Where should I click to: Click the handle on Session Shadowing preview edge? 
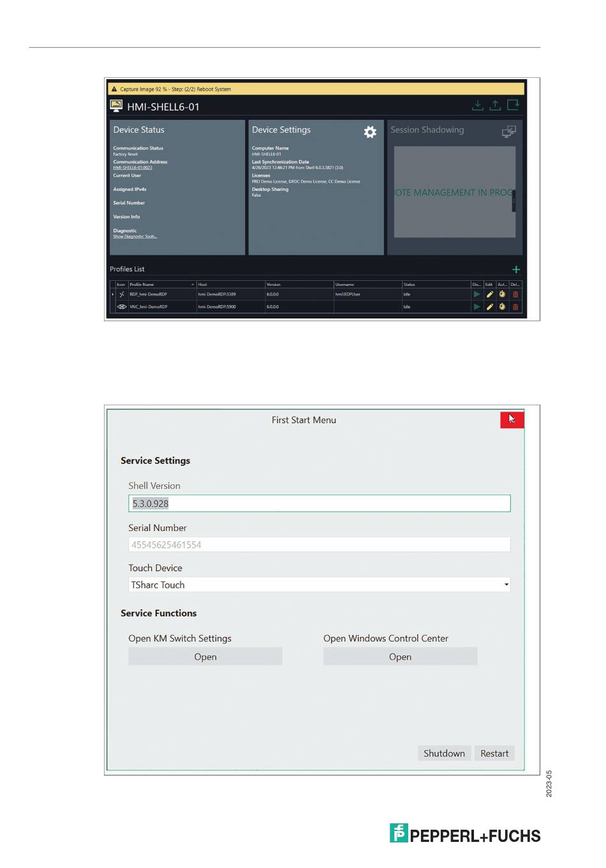point(514,200)
